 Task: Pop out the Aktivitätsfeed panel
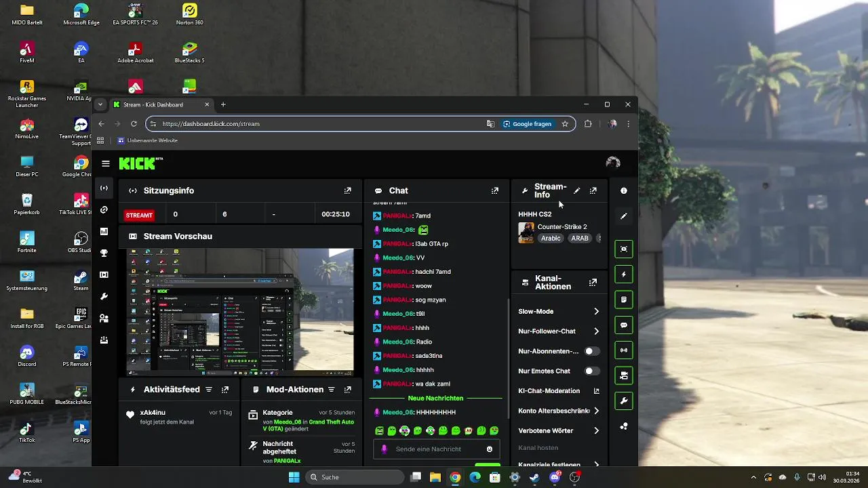[x=225, y=390]
